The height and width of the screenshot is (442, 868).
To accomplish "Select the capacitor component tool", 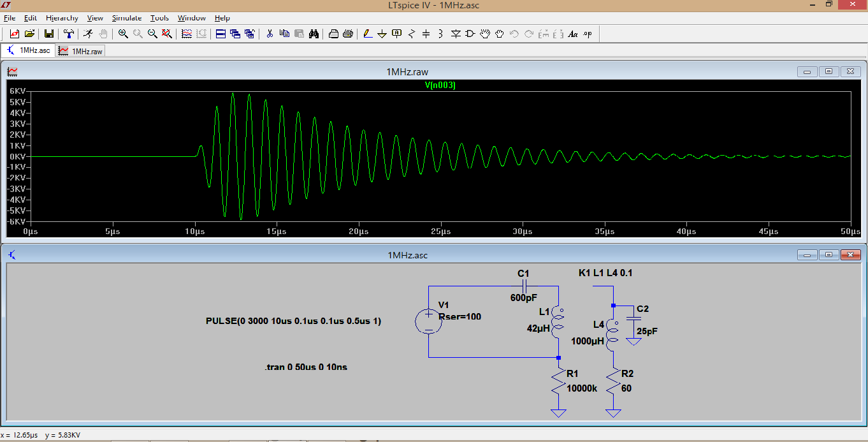I will coord(426,34).
